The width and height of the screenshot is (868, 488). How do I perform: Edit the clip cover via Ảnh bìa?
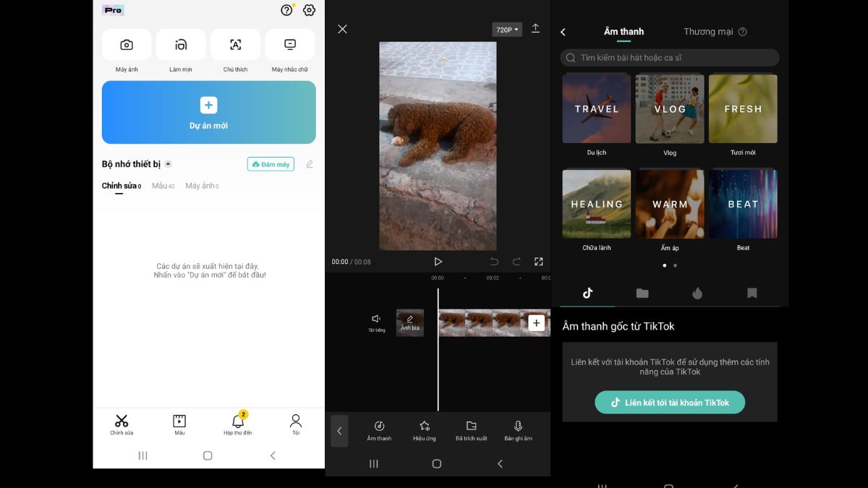tap(409, 322)
